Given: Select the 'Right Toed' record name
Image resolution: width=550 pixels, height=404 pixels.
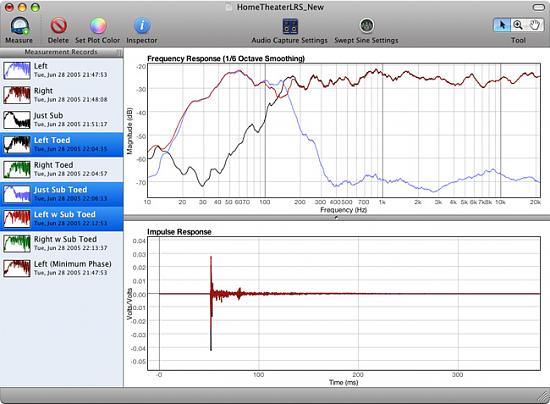Looking at the screenshot, I should (x=54, y=165).
